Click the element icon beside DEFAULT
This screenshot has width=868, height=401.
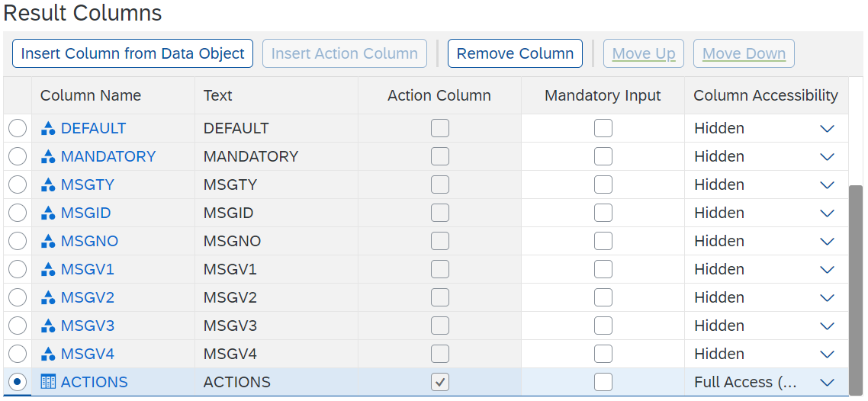pyautogui.click(x=48, y=128)
